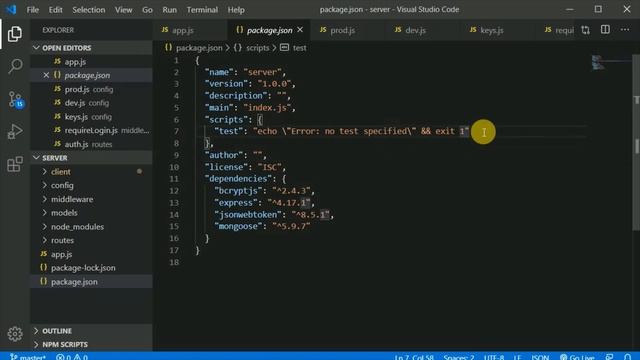Screen dimensions: 640x360
Task: Expand the config folder
Action: pos(91,185)
